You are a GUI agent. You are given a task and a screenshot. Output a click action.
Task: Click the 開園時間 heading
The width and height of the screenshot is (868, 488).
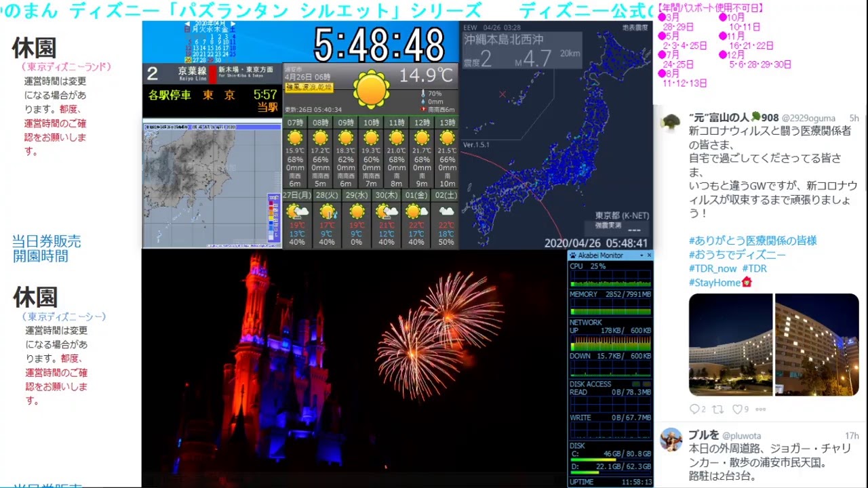click(40, 256)
